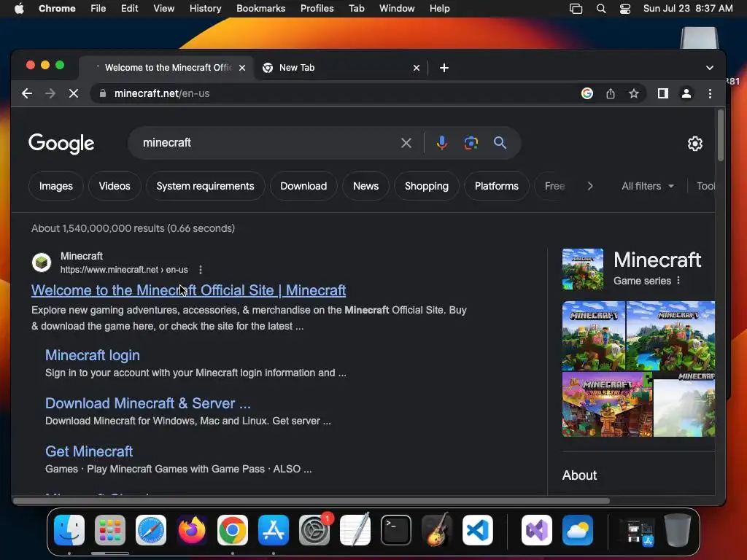Screen dimensions: 747x560
Task: Open Google quick settings gear
Action: click(x=694, y=144)
